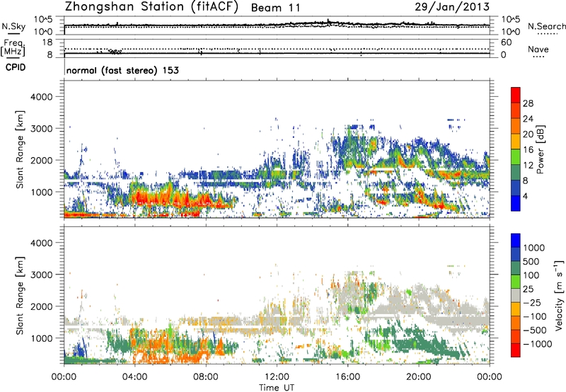Click the 'N.Sky' legend label
The width and height of the screenshot is (566, 392).
pyautogui.click(x=13, y=26)
